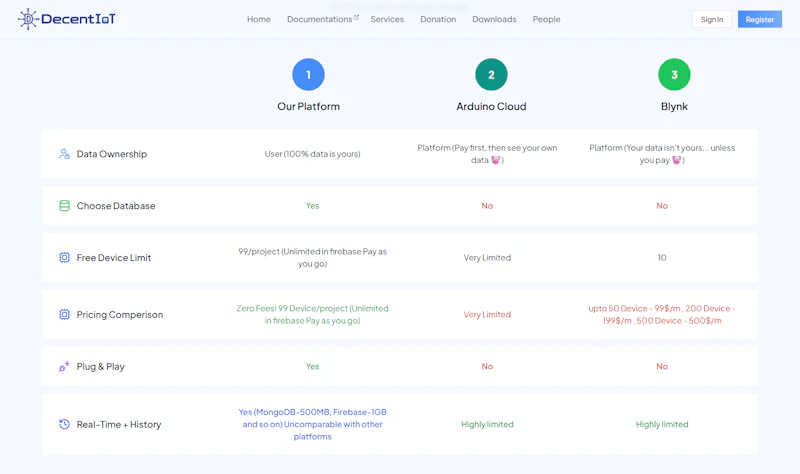Click the DecentIoT logo
Image resolution: width=800 pixels, height=474 pixels.
coord(67,19)
